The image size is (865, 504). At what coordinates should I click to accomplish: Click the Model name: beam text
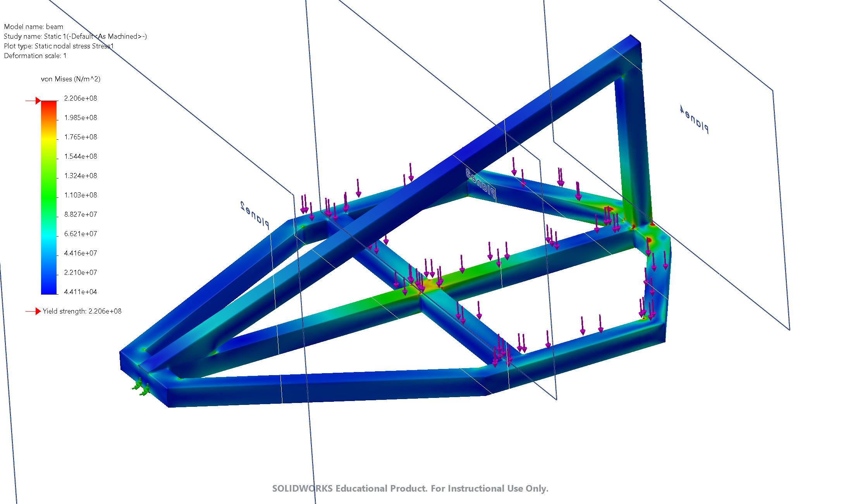(x=33, y=27)
